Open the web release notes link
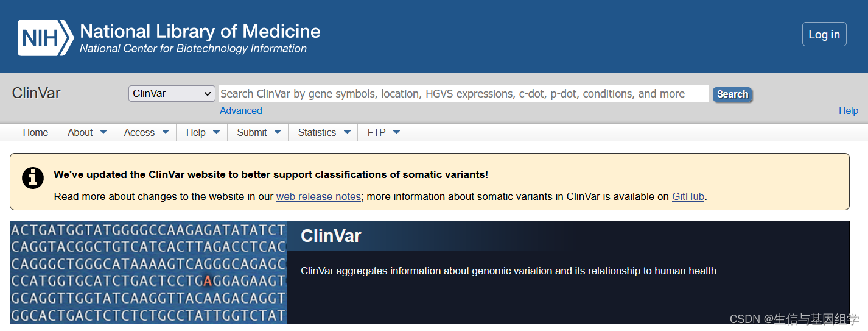Screen dimensions: 868x331 [318, 196]
